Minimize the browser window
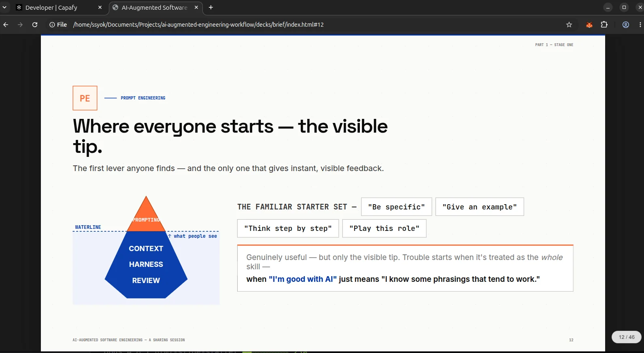Image resolution: width=644 pixels, height=353 pixels. tap(608, 7)
